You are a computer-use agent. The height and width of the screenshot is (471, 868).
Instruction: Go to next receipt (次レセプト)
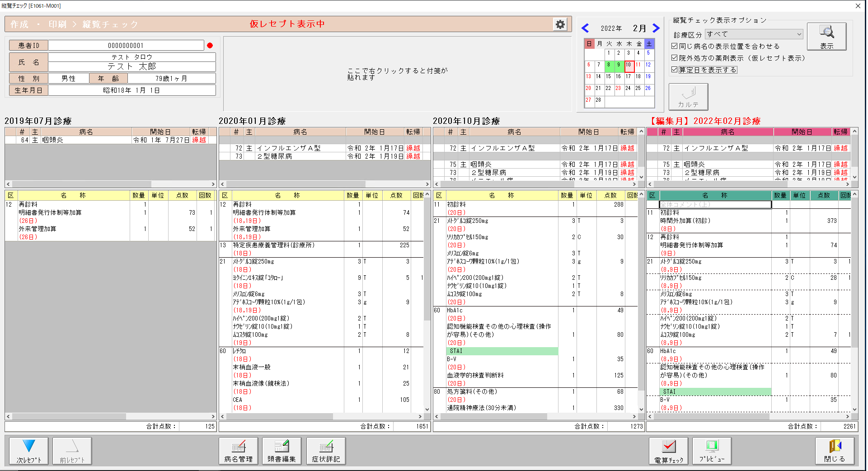click(x=28, y=451)
